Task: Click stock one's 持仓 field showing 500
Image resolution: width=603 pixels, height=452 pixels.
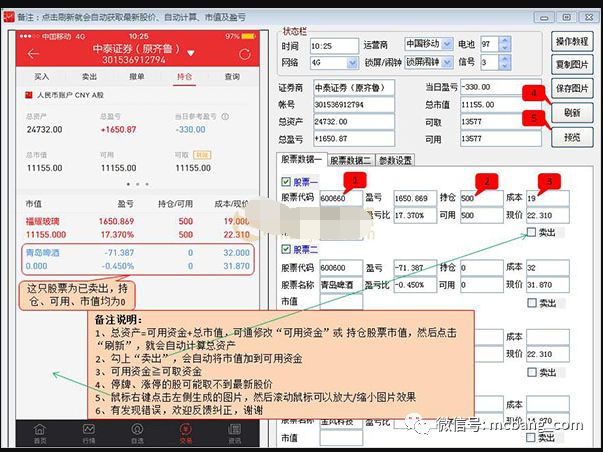Action: (x=482, y=198)
